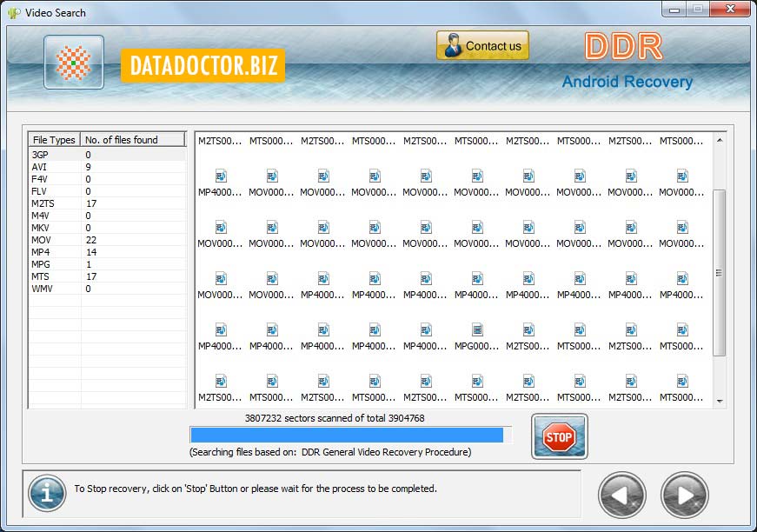Select the AVI file type row
The width and height of the screenshot is (757, 532).
[107, 167]
